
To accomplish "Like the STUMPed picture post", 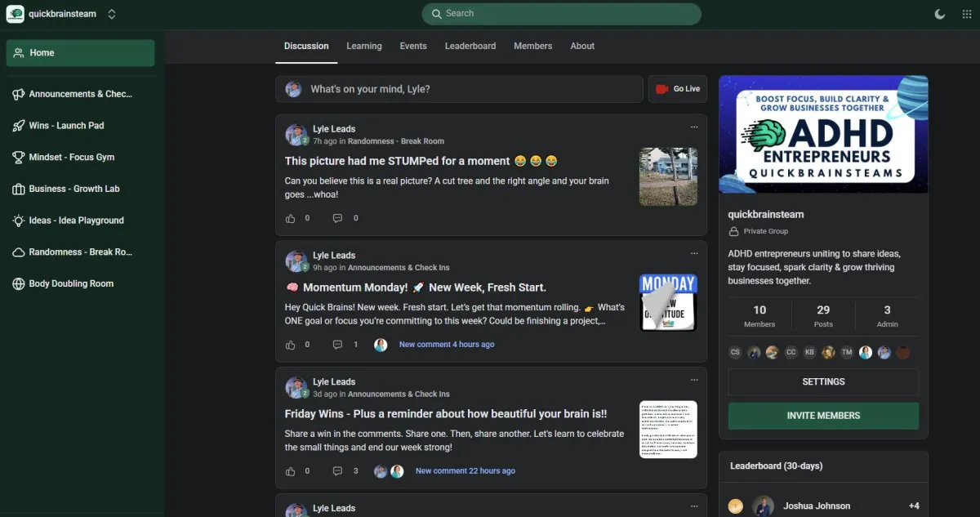I will click(x=291, y=218).
